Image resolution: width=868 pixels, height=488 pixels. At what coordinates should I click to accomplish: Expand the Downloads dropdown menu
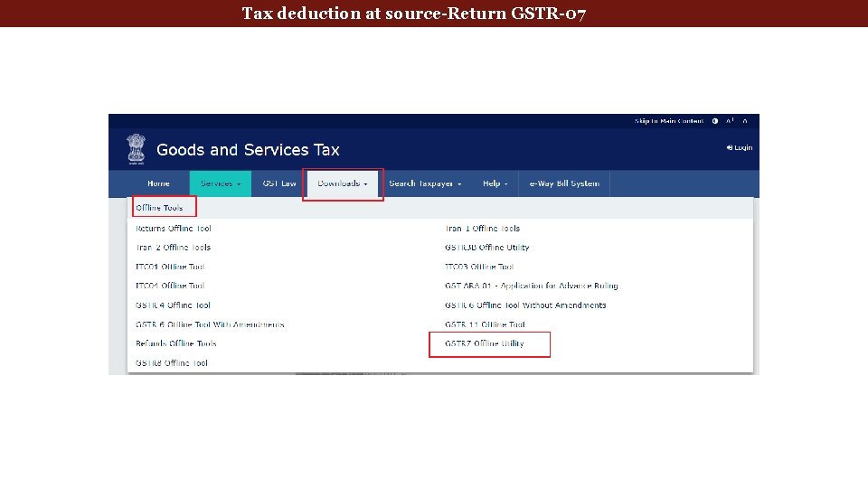click(343, 183)
